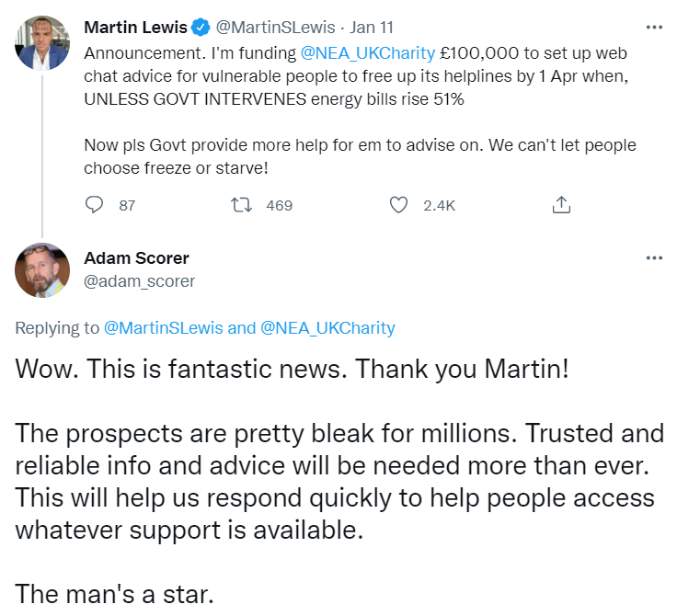The width and height of the screenshot is (677, 616).
Task: Click the share upload icon
Action: coord(561,205)
